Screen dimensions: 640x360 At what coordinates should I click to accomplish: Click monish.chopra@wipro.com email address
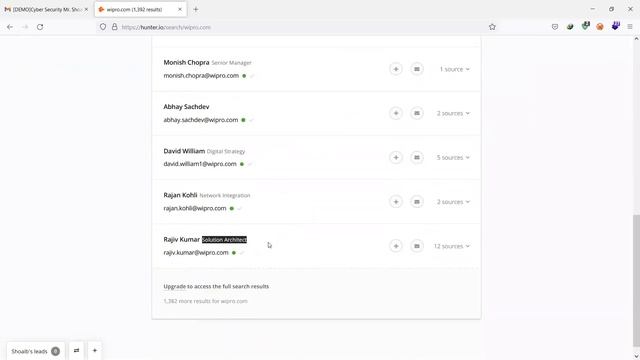(x=201, y=76)
